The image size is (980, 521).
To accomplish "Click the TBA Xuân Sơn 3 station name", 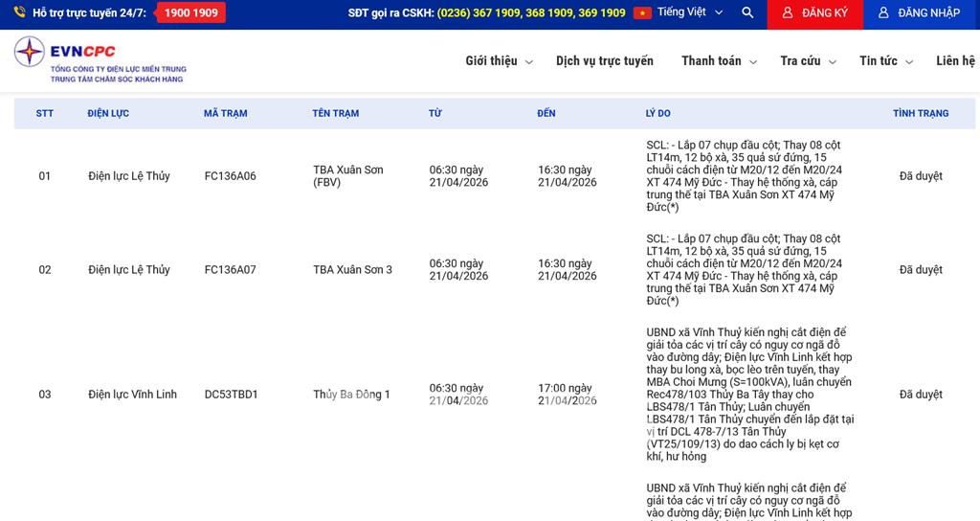I will (x=352, y=270).
